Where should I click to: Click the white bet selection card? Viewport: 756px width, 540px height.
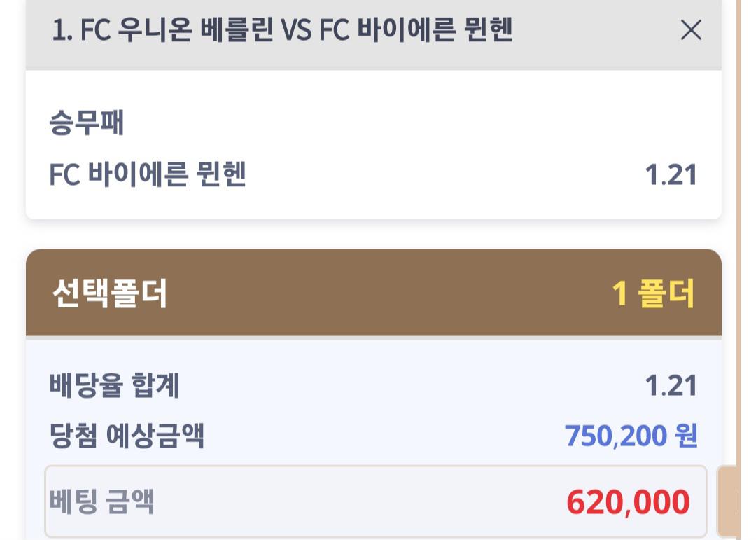pyautogui.click(x=373, y=147)
